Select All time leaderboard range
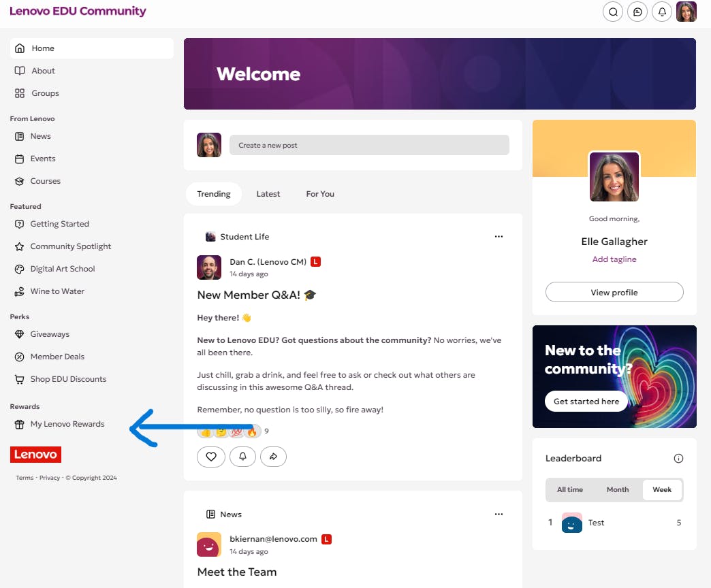711x588 pixels. point(569,490)
